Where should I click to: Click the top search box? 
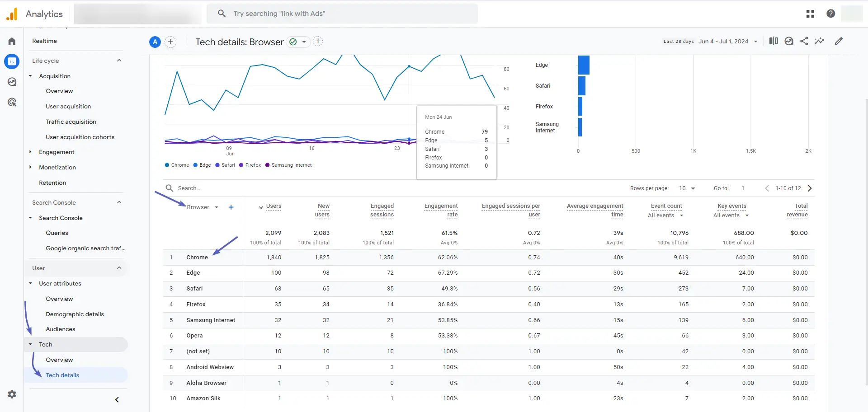pos(342,14)
